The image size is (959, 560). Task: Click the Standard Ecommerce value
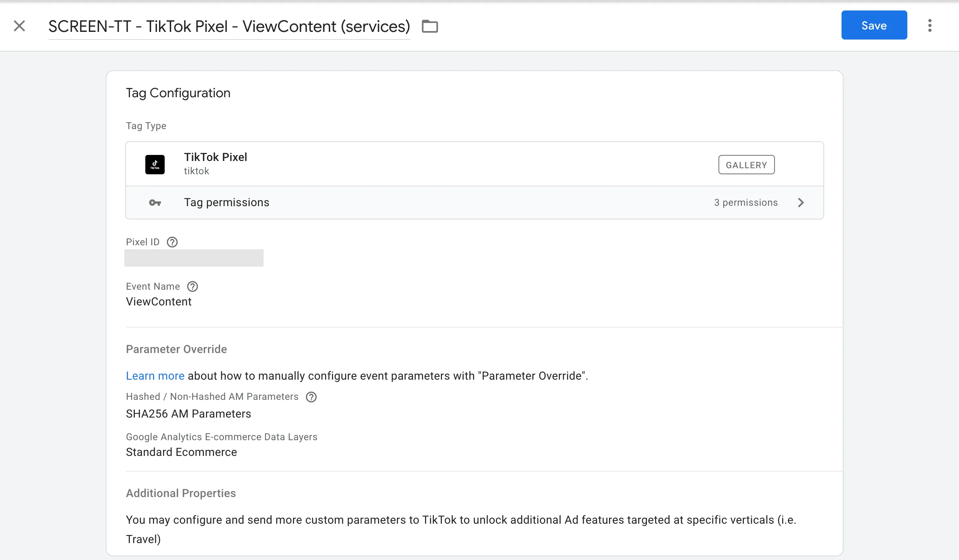tap(181, 452)
